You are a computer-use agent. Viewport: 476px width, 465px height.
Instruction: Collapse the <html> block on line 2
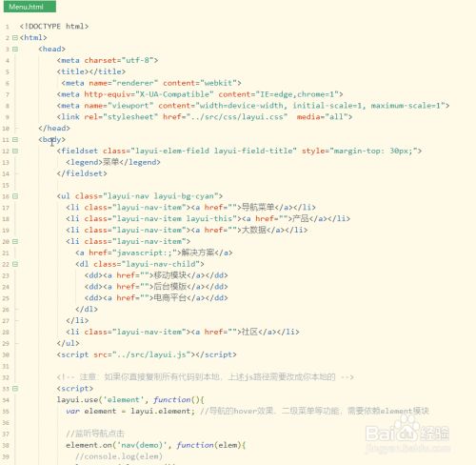pyautogui.click(x=15, y=37)
